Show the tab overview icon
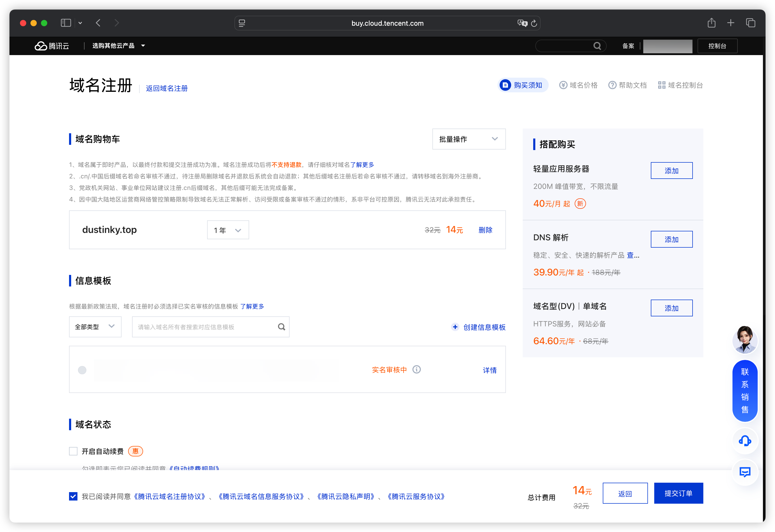The image size is (775, 532). pyautogui.click(x=750, y=23)
